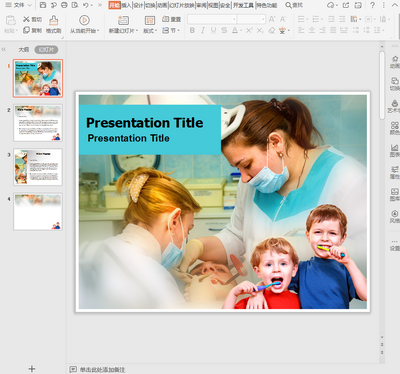Screen dimensions: 400x374
Task: Click the center align text icon
Action: pos(312,30)
